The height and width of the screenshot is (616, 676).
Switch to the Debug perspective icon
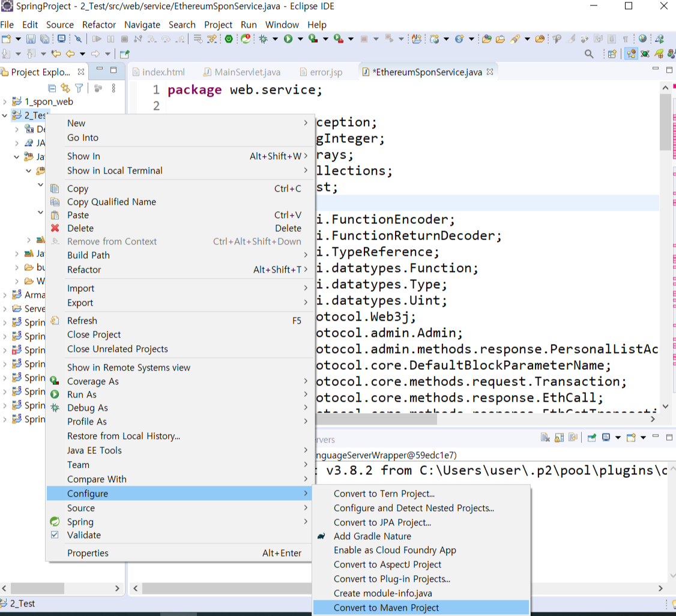click(645, 54)
